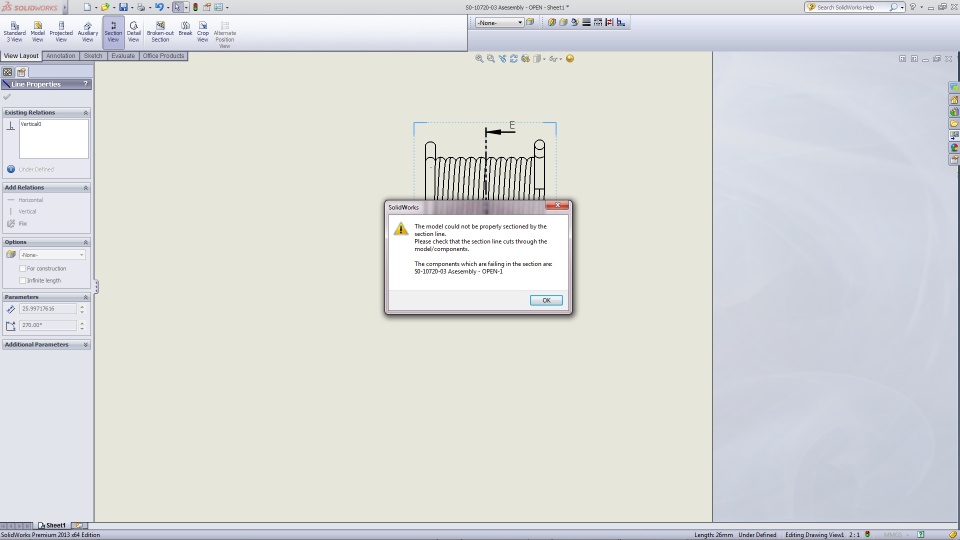The image size is (960, 540).
Task: Click New document icon
Action: click(87, 7)
